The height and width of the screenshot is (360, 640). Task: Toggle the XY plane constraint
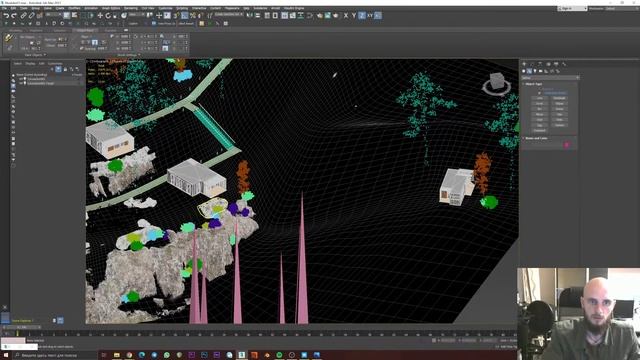370,16
